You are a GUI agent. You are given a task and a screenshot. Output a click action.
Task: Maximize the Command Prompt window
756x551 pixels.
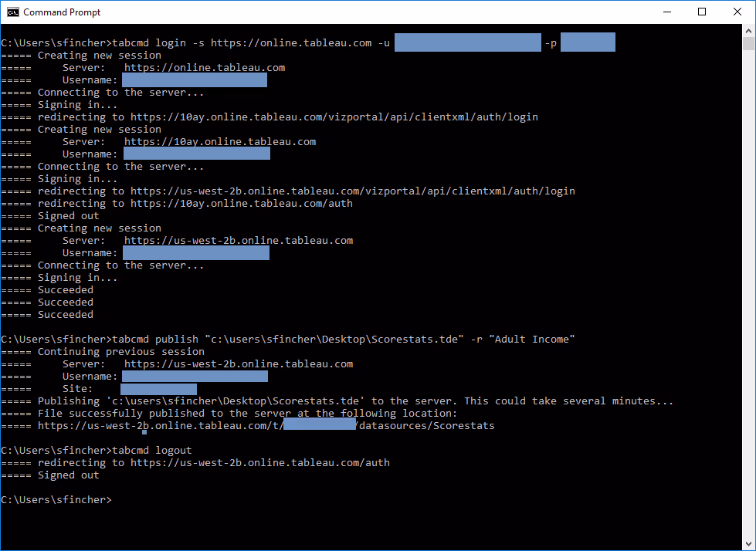(x=702, y=12)
